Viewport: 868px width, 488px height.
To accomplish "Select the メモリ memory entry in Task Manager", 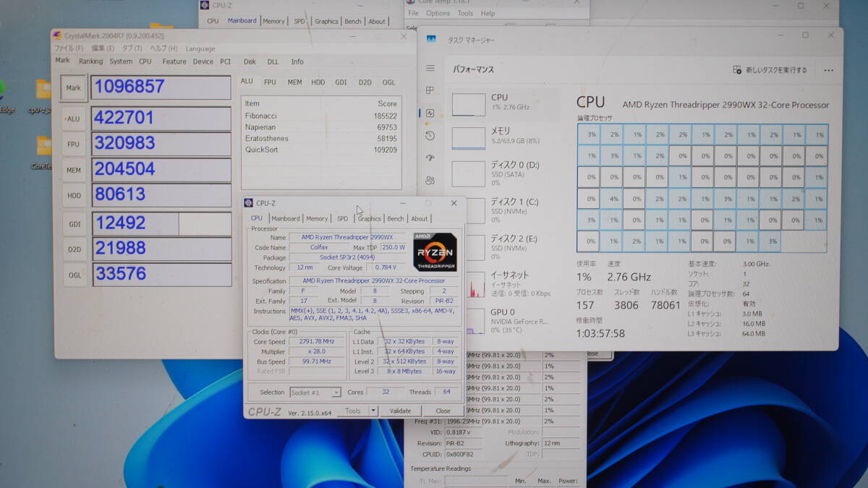I will (505, 138).
